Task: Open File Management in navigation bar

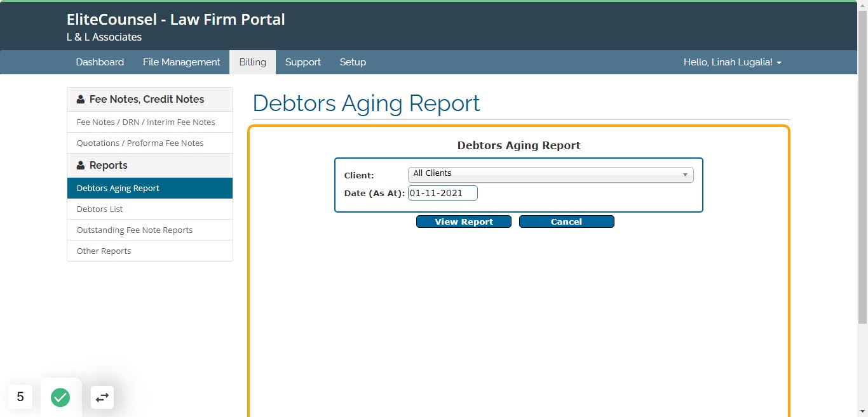Action: [182, 62]
